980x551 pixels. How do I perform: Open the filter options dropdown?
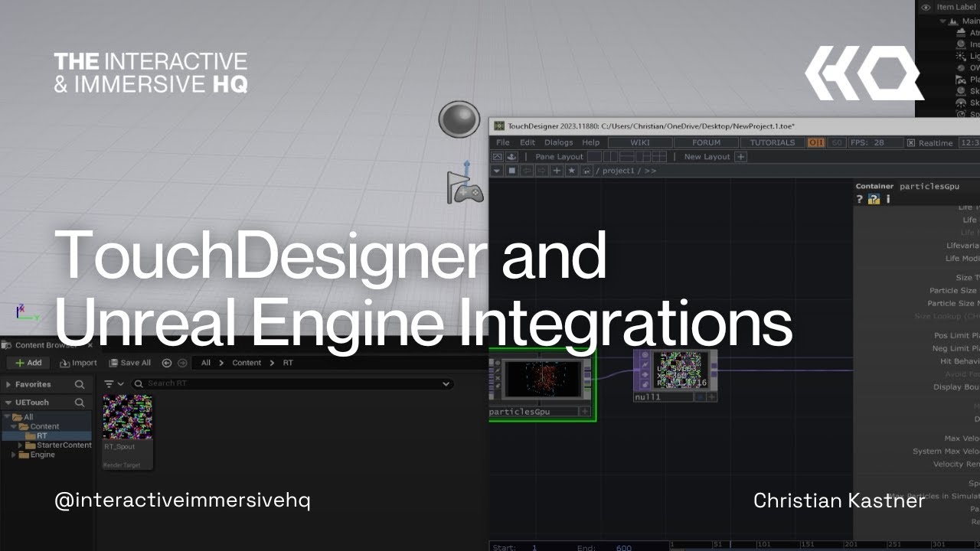[114, 383]
